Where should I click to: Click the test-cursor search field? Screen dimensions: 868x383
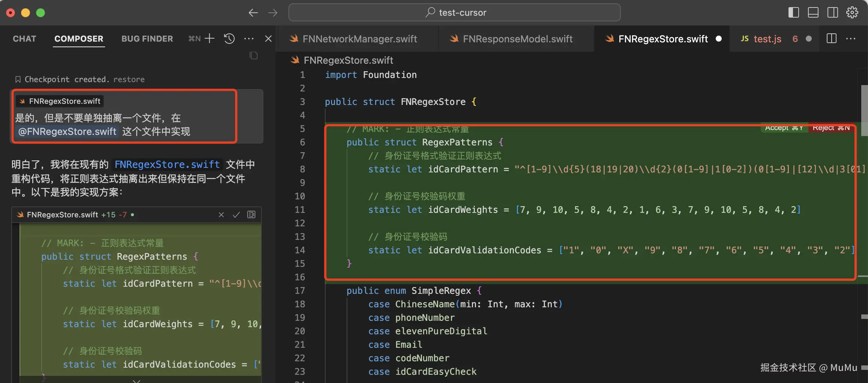pyautogui.click(x=454, y=13)
